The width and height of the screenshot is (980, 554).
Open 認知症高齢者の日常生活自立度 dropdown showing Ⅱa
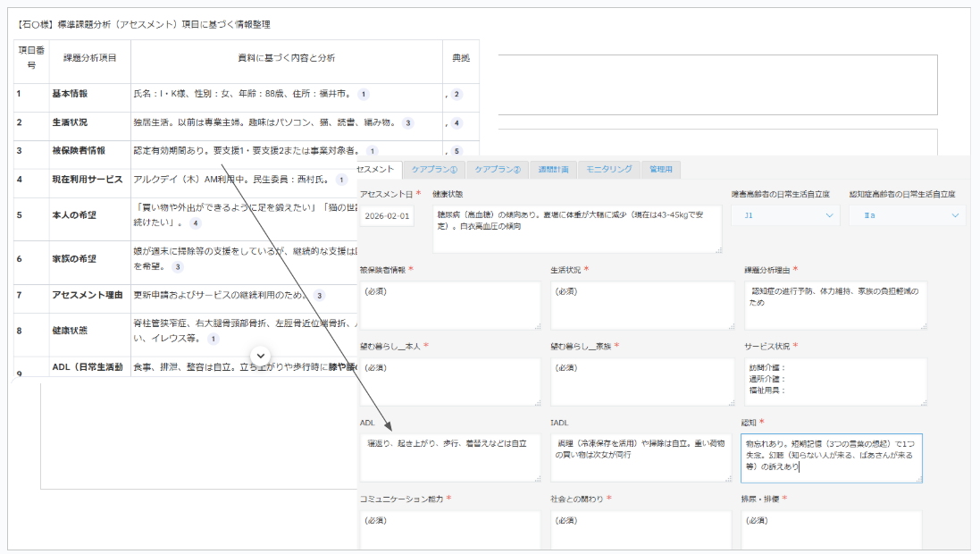906,215
